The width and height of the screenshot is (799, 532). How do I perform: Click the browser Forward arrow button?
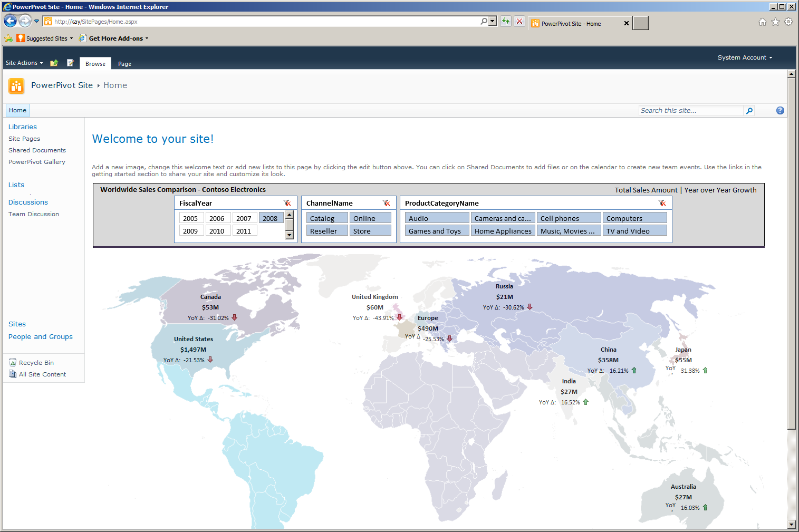pyautogui.click(x=25, y=21)
